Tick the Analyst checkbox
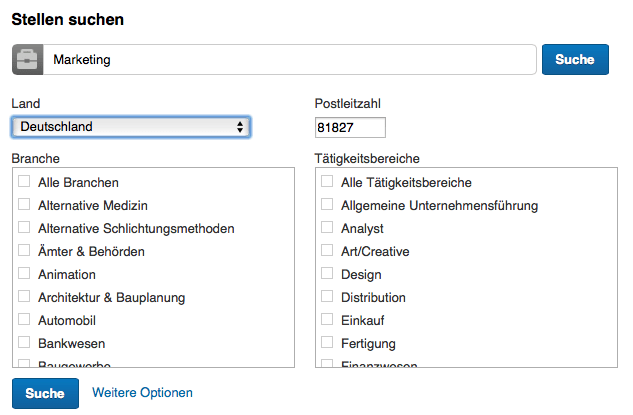Viewport: 633px width, 415px height. 327,227
